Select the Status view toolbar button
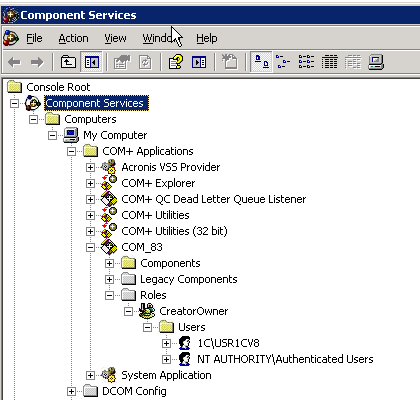 tap(353, 62)
